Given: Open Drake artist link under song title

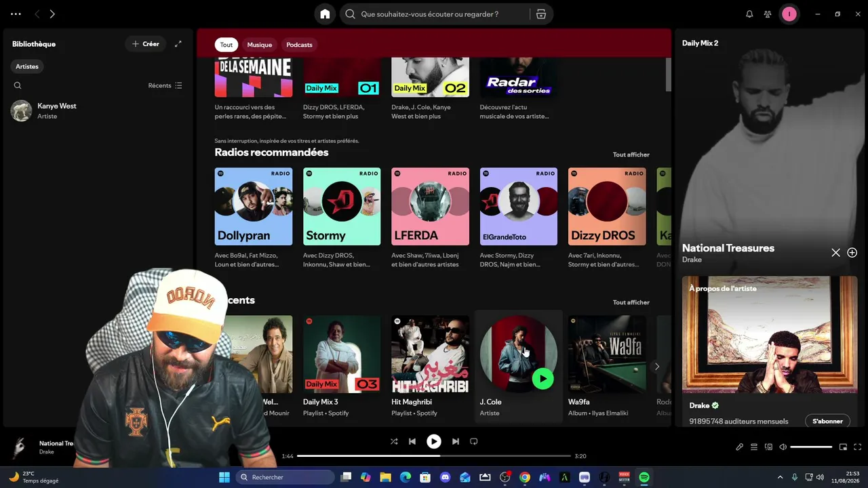Looking at the screenshot, I should (692, 260).
